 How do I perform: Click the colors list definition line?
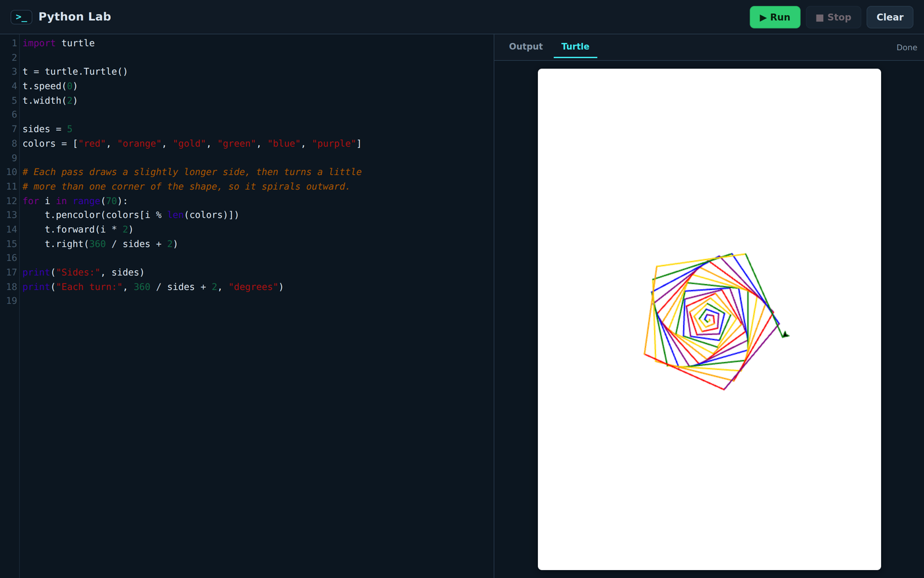click(x=192, y=143)
